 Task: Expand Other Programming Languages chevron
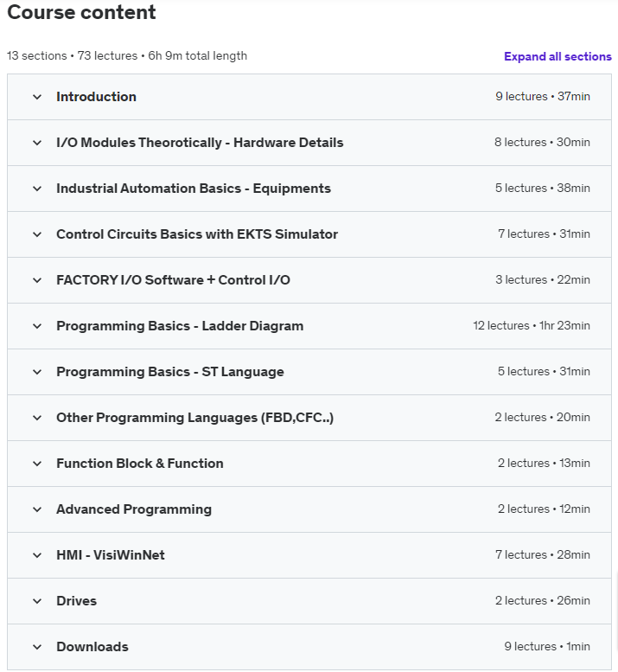tap(37, 418)
